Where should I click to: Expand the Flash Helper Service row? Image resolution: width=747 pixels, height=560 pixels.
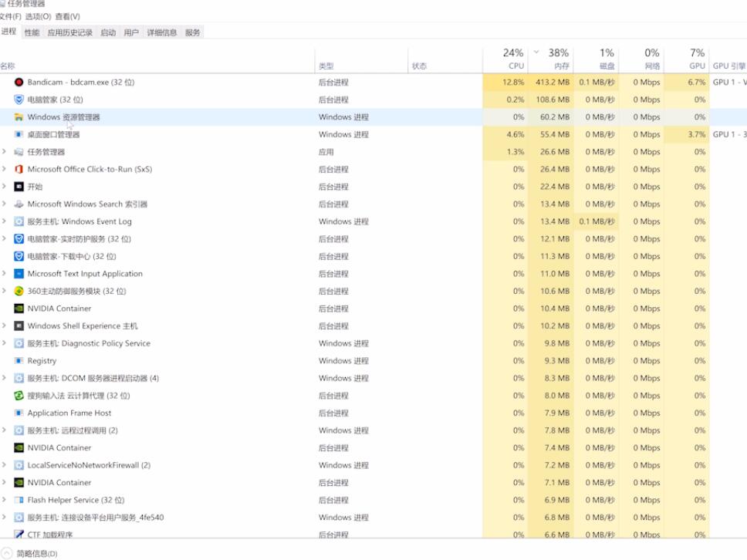click(x=5, y=500)
